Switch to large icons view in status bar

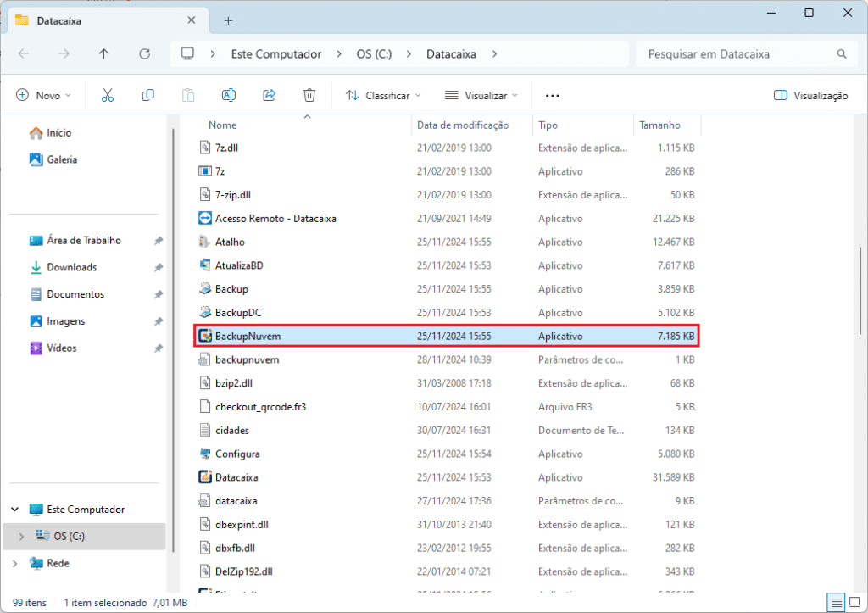point(854,602)
